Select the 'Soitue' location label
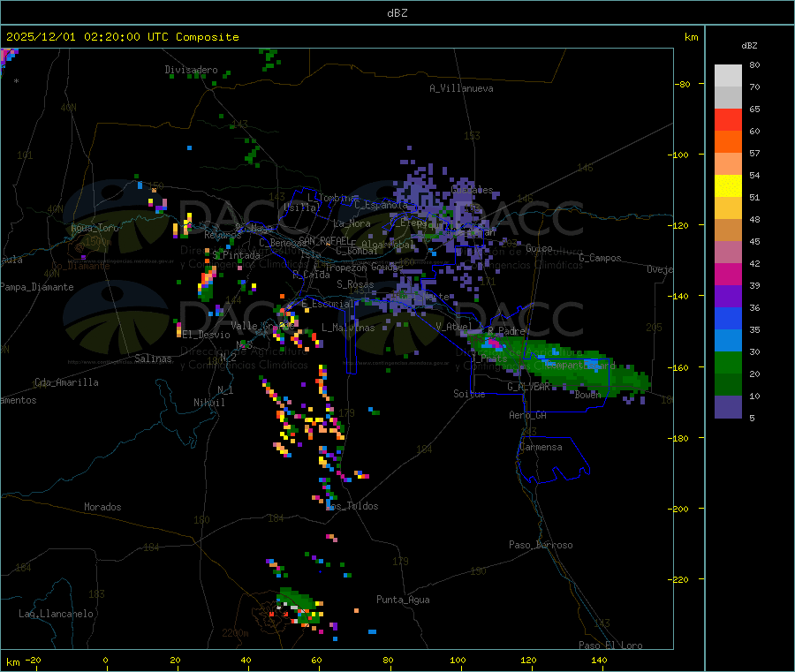The height and width of the screenshot is (672, 795). [x=469, y=394]
